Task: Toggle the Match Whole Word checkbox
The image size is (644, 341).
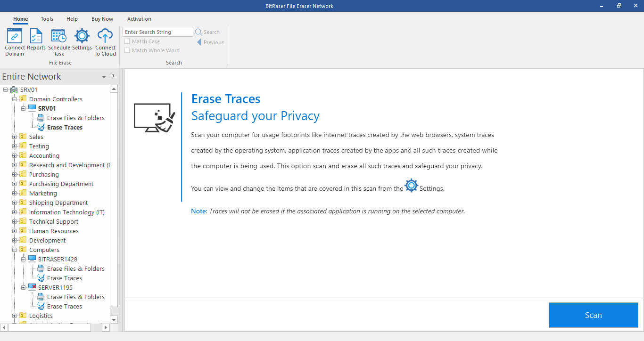Action: (127, 50)
